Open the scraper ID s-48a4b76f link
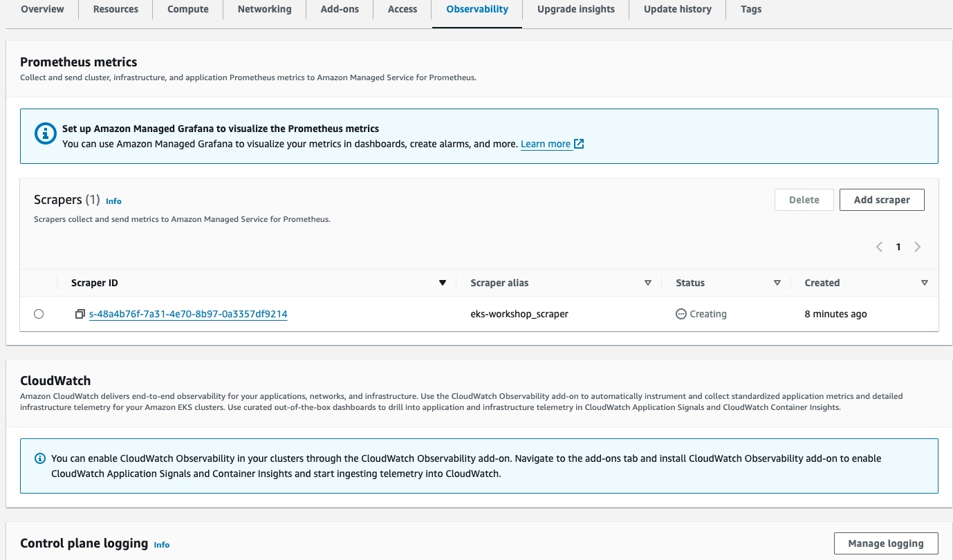The height and width of the screenshot is (560, 953). 188,314
